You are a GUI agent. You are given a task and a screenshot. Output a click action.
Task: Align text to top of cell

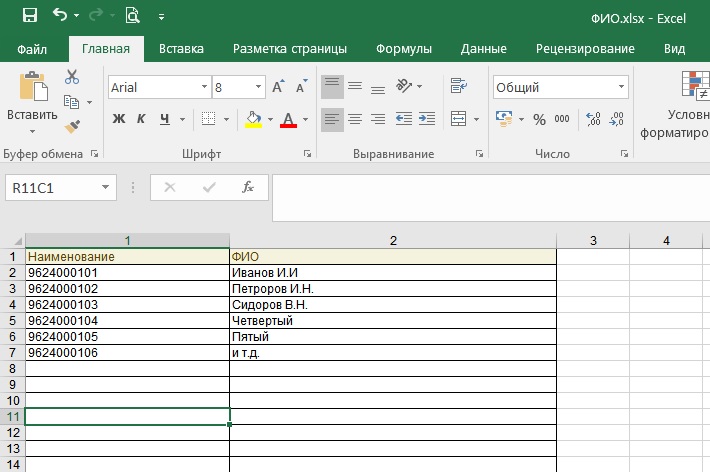point(332,86)
